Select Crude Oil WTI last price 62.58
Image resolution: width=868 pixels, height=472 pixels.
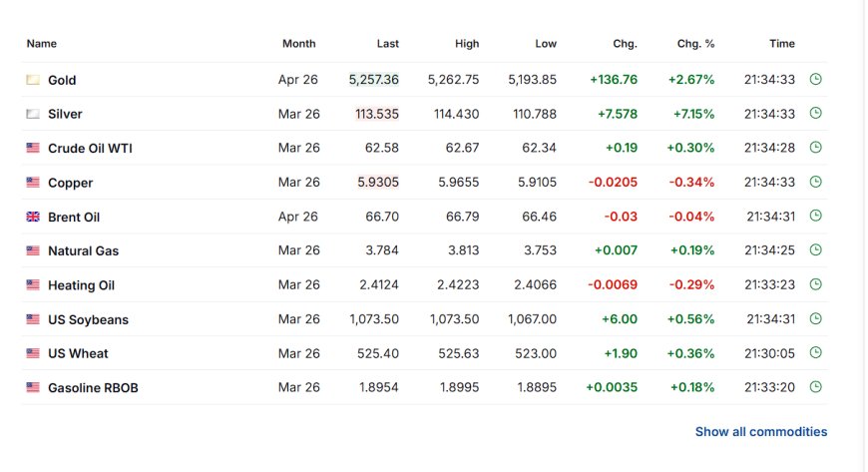coord(382,148)
